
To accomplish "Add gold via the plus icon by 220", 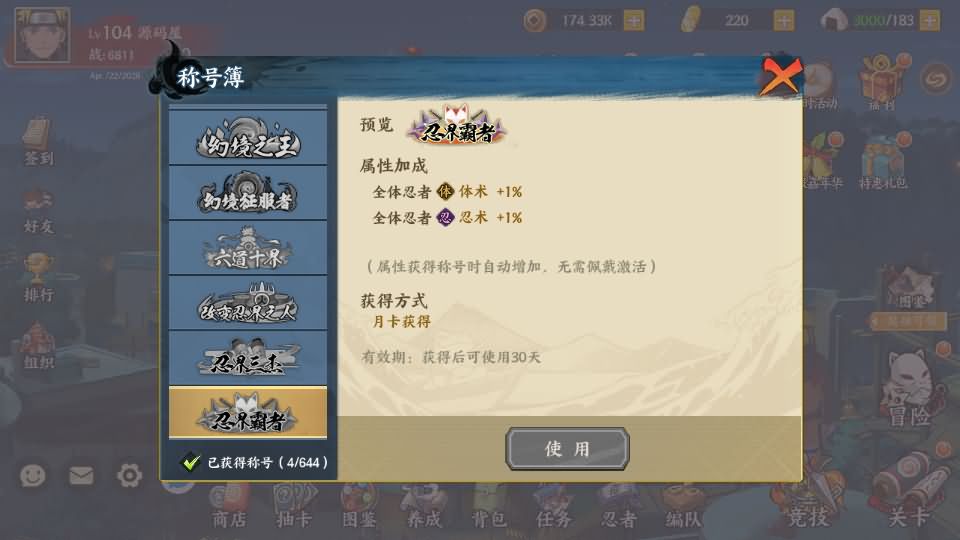I will [x=784, y=21].
